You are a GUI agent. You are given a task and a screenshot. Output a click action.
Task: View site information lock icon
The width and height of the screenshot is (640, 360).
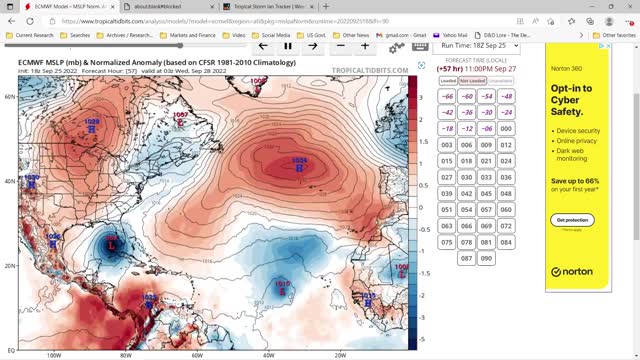coord(52,21)
